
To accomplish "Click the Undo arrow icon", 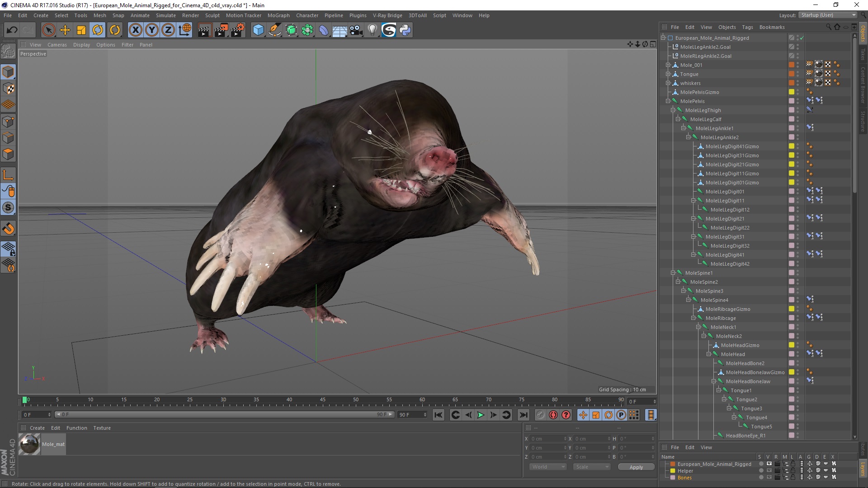I will click(12, 30).
